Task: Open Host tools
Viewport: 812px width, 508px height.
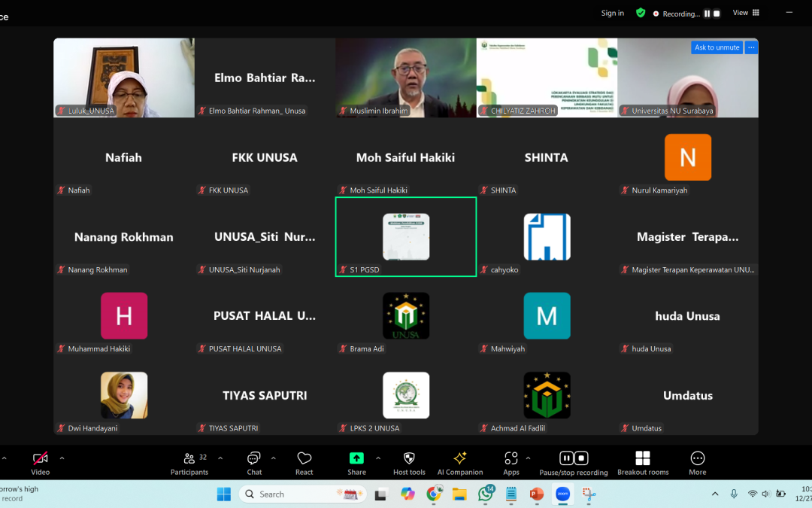Action: pyautogui.click(x=409, y=463)
